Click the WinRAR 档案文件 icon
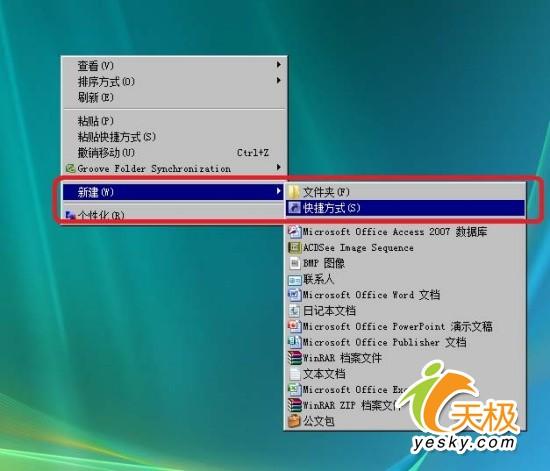This screenshot has width=550, height=471. pyautogui.click(x=294, y=358)
